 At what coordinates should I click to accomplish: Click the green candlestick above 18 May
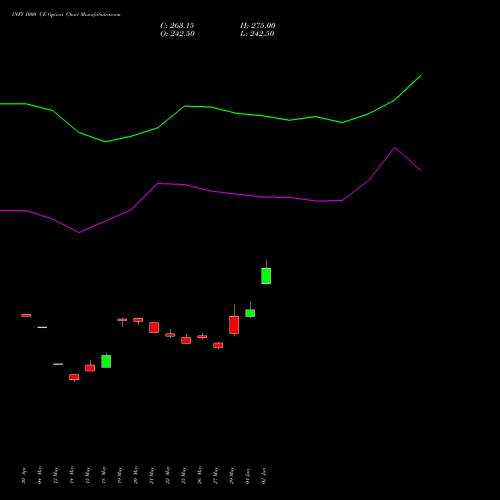pyautogui.click(x=106, y=361)
